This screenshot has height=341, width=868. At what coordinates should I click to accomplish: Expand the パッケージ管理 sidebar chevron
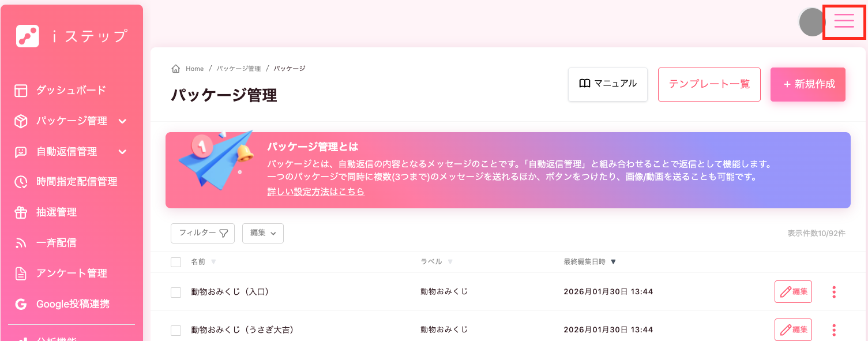tap(122, 121)
